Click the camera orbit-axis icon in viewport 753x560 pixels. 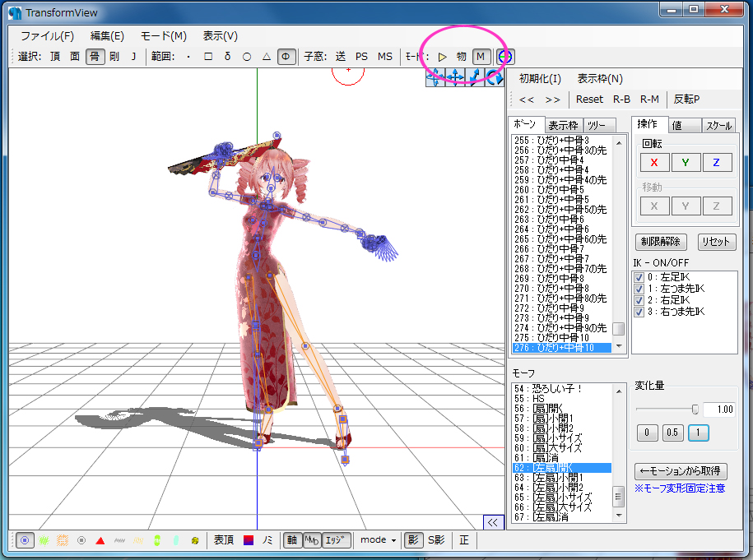435,76
